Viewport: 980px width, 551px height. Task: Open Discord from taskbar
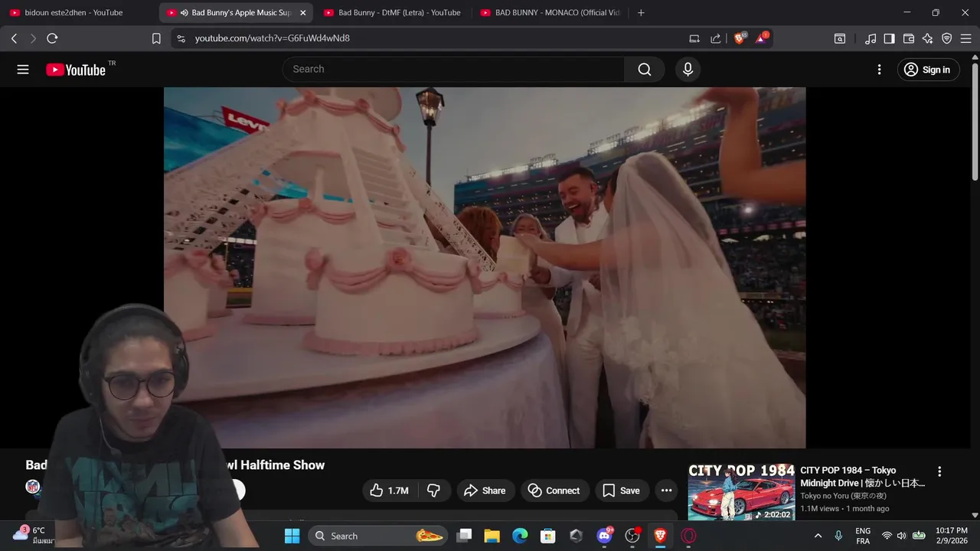[x=604, y=536]
